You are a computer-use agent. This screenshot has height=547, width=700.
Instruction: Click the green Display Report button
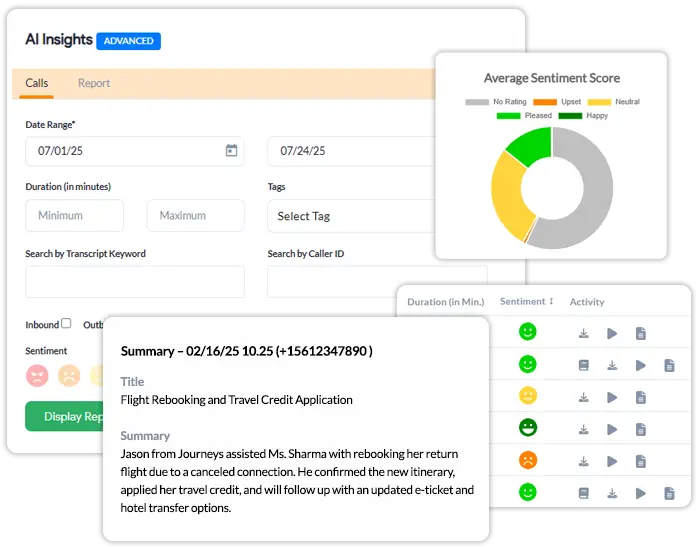point(64,416)
